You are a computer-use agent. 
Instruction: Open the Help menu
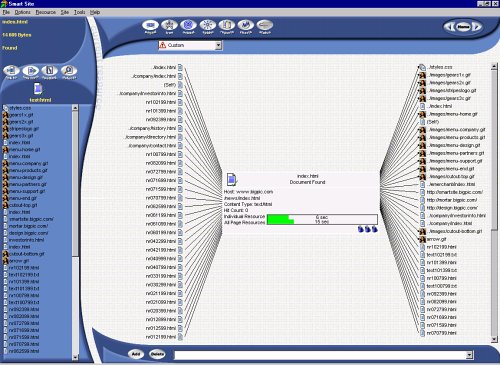coord(95,12)
